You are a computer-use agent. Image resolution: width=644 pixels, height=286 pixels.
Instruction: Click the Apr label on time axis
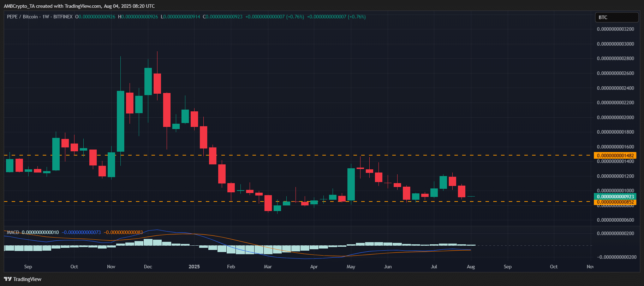pos(314,267)
